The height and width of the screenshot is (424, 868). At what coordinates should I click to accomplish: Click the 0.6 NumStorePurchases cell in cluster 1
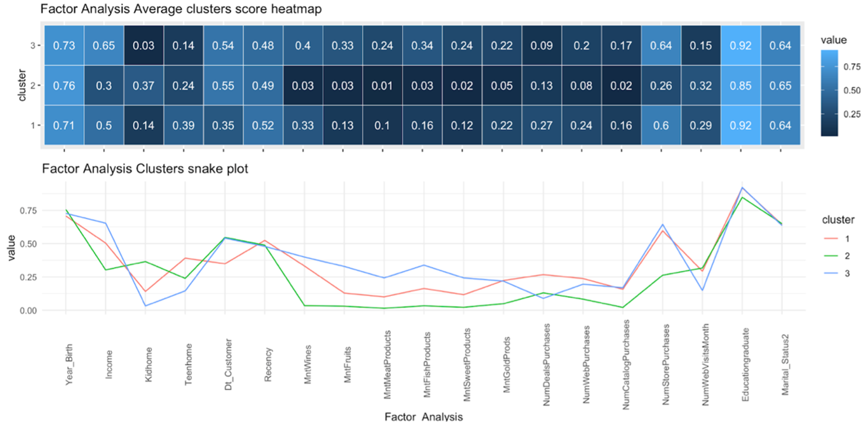[x=661, y=125]
